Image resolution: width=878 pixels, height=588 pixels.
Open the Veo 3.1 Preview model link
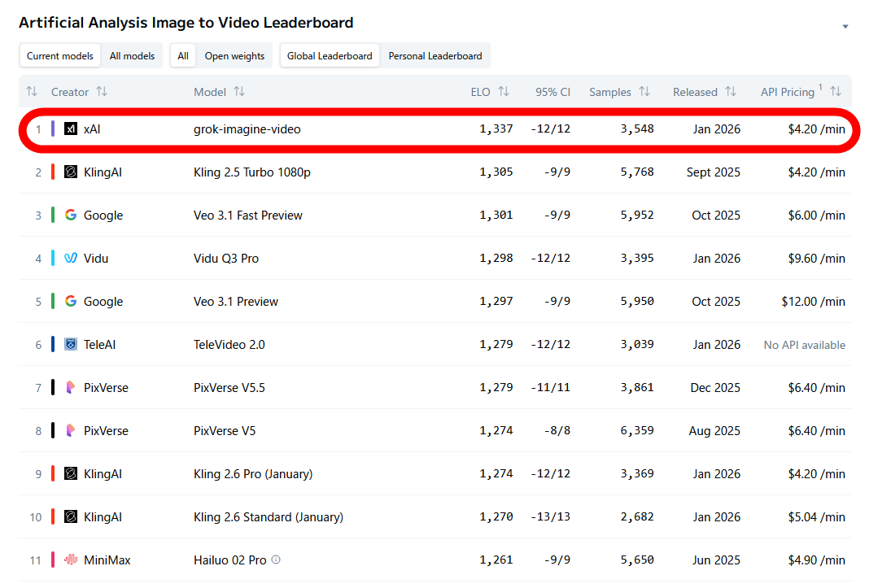235,301
